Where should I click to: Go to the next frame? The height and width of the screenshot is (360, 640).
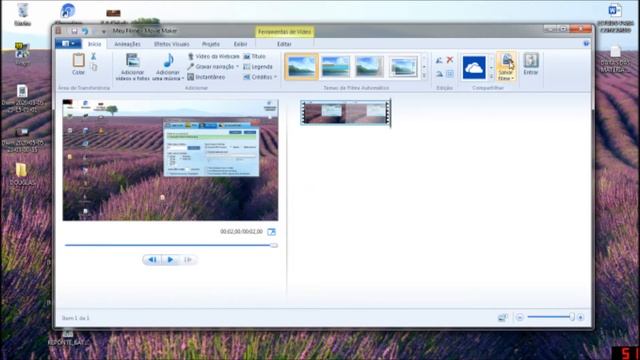pyautogui.click(x=188, y=260)
